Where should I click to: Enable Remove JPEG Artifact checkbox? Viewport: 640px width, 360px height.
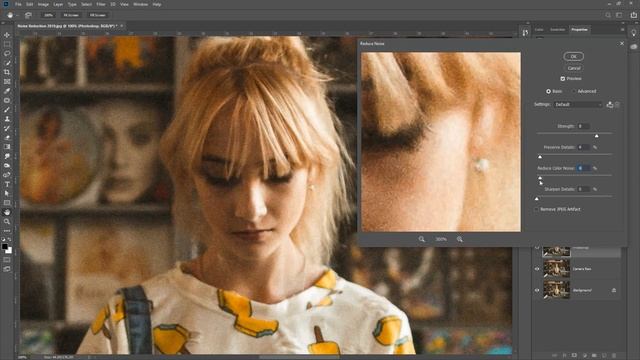536,209
